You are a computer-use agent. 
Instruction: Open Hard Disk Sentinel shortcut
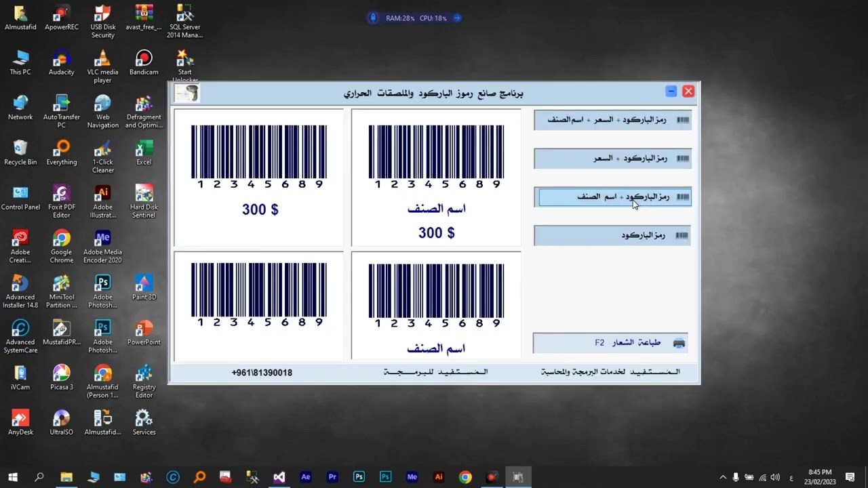coord(144,201)
